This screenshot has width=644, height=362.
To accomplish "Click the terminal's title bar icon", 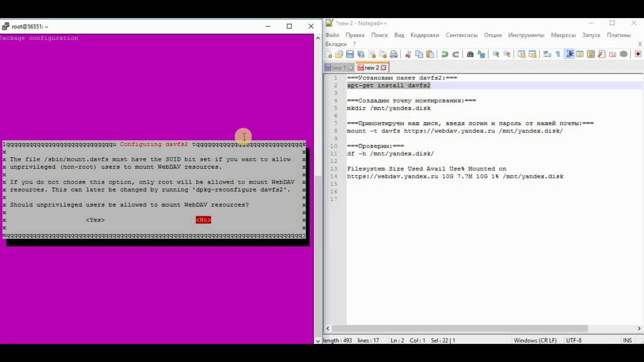I will [5, 26].
